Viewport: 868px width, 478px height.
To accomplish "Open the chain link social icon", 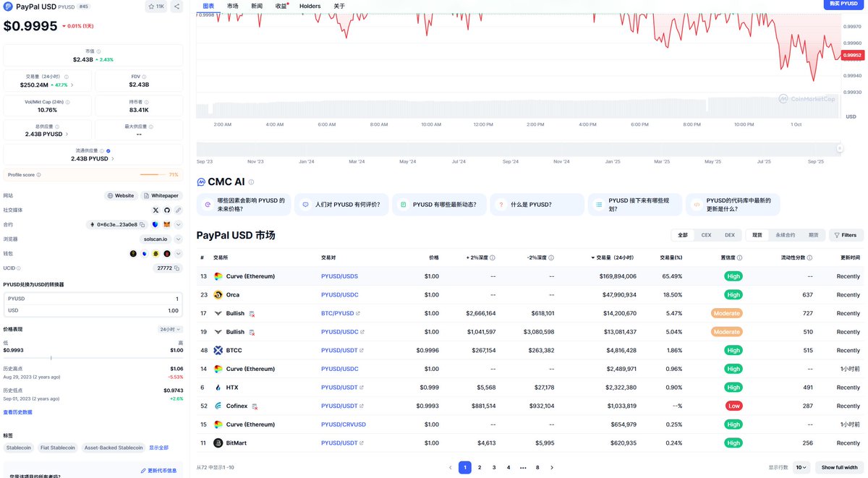I will [178, 210].
